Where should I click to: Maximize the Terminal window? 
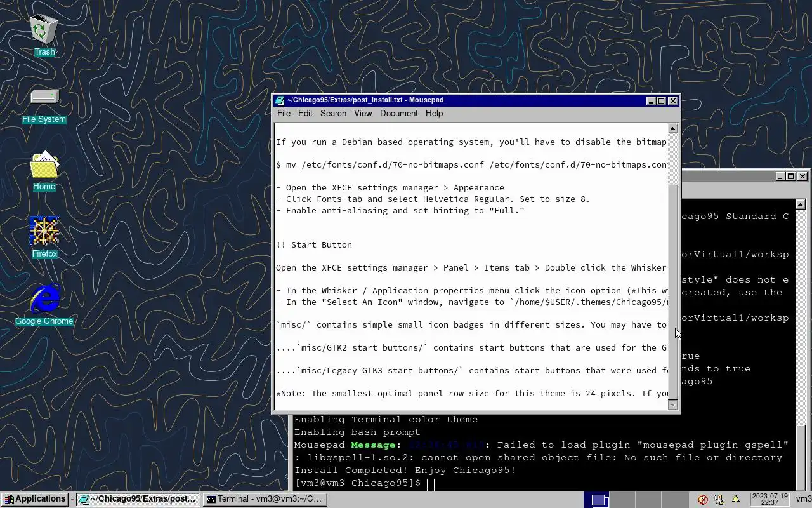tap(790, 177)
